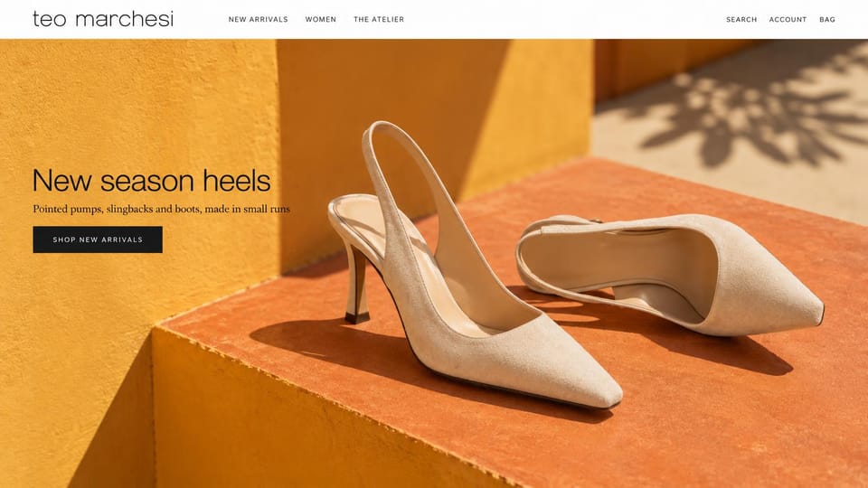Visit The Atelier page

379,19
